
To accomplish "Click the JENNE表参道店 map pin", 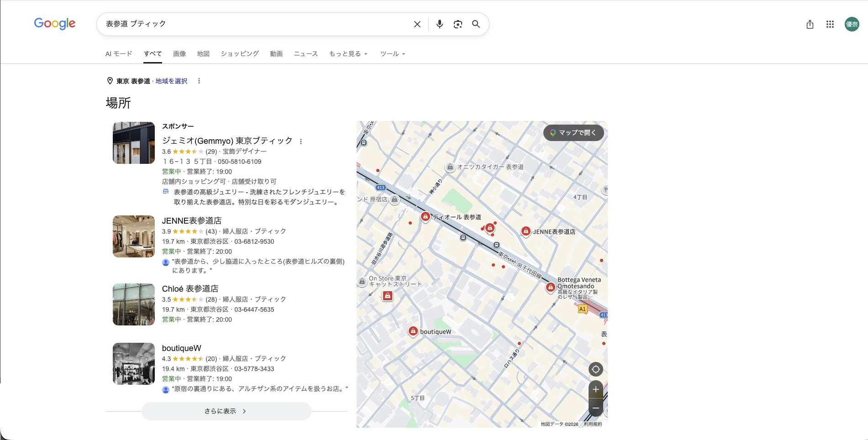I will click(x=526, y=231).
